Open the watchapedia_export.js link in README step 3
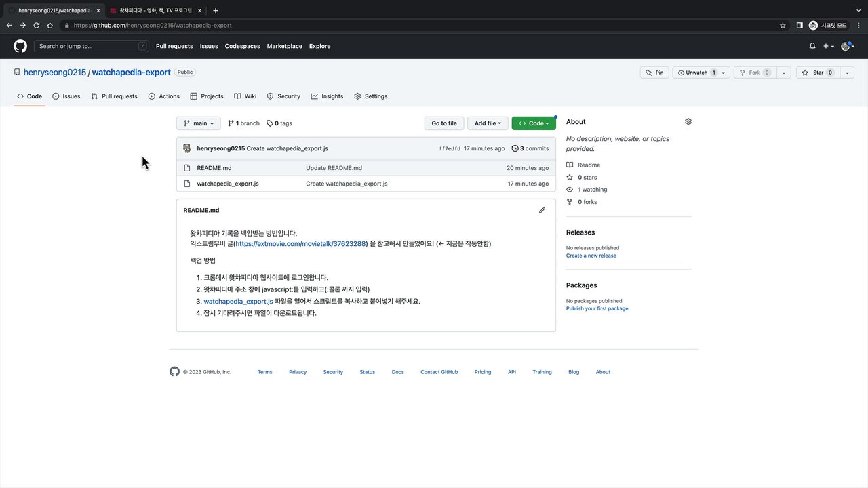This screenshot has width=868, height=488. tap(238, 301)
